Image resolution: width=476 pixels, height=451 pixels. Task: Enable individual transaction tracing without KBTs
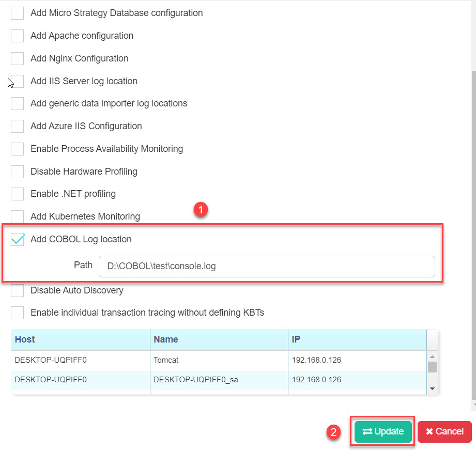point(17,313)
